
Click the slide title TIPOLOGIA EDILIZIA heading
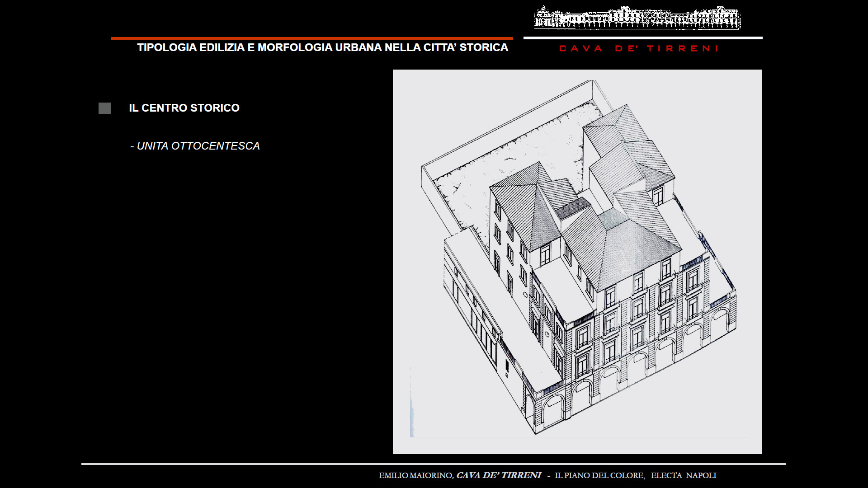[x=322, y=47]
